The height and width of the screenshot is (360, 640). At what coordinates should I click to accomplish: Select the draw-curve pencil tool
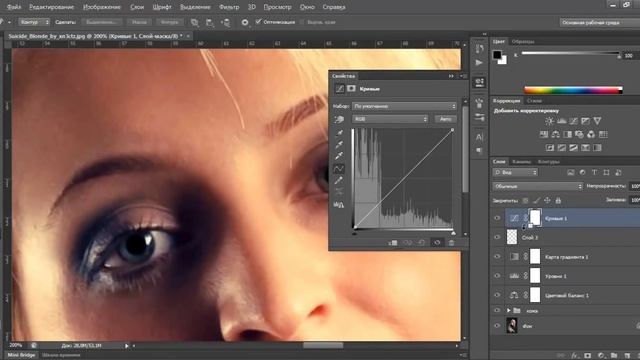pyautogui.click(x=339, y=180)
